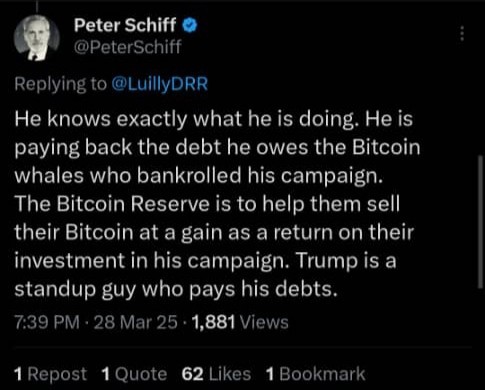The height and width of the screenshot is (390, 485).
Task: View the 1 Repost list
Action: (x=51, y=374)
